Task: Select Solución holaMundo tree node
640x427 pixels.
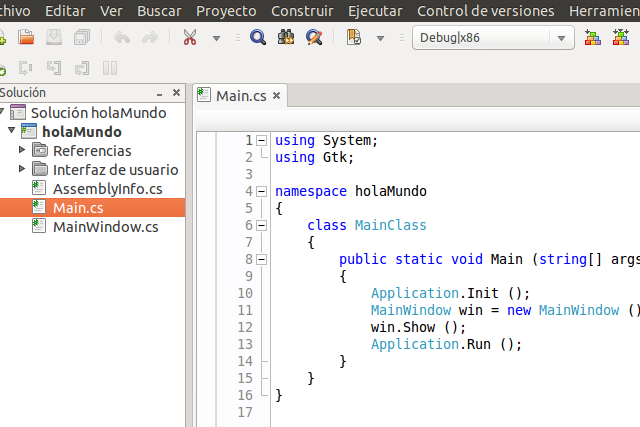Action: point(98,113)
